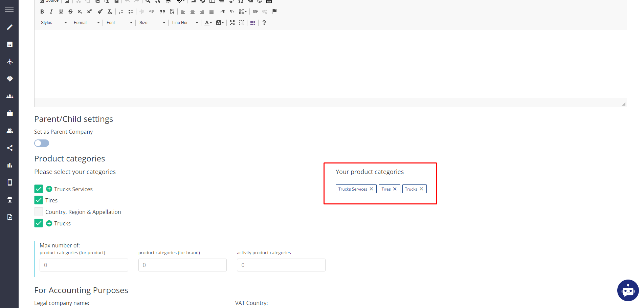Open the Format dropdown menu
The width and height of the screenshot is (644, 308).
(x=87, y=23)
